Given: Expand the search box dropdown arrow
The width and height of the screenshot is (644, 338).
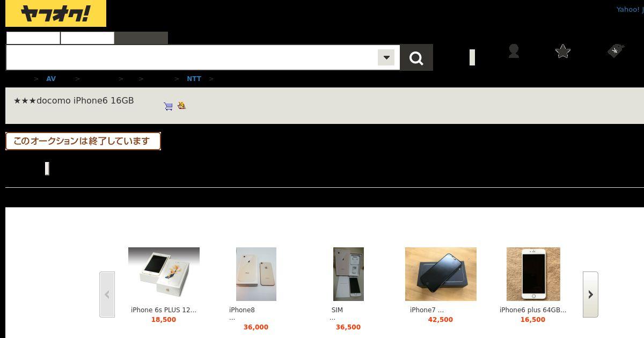Looking at the screenshot, I should coord(386,57).
